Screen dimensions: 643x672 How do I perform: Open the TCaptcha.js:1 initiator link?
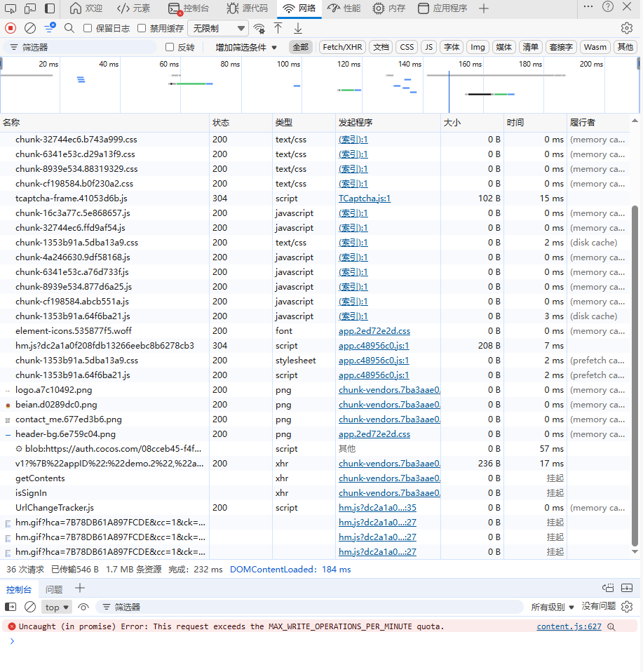tap(365, 199)
